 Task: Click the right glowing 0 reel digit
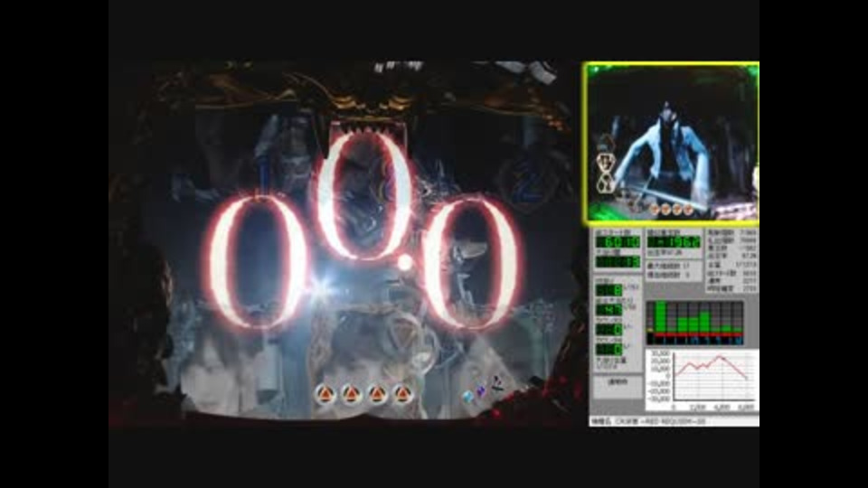coord(470,263)
